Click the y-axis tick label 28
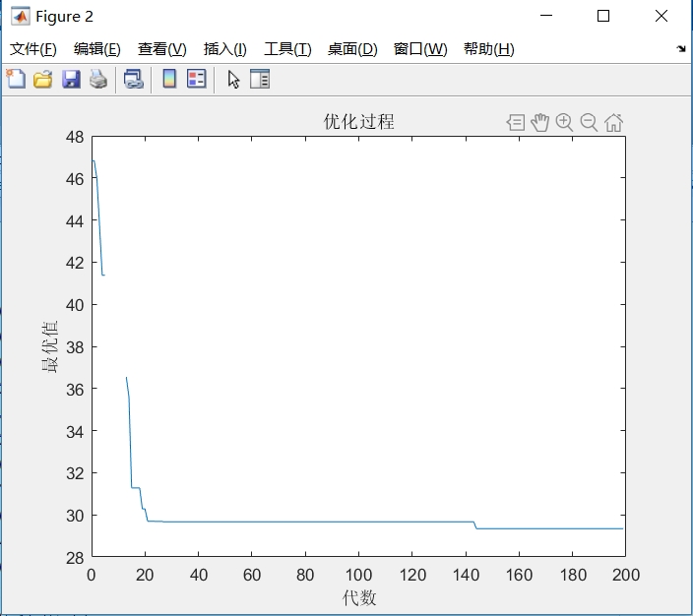The height and width of the screenshot is (616, 693). coord(75,558)
